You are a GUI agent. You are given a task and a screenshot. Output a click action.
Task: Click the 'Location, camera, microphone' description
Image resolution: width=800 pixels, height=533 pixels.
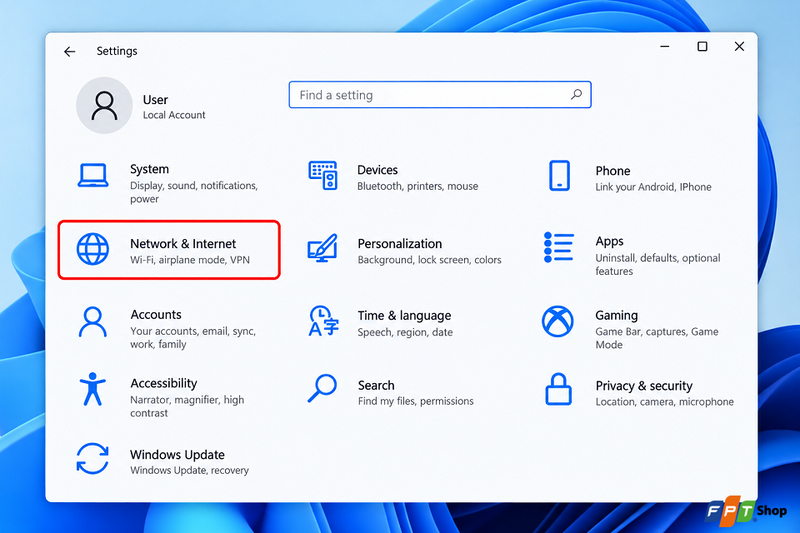[x=665, y=402]
